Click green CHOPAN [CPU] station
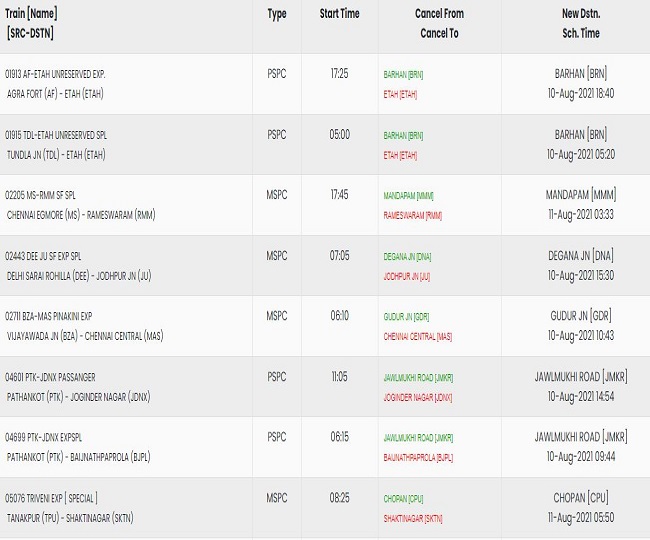This screenshot has height=540, width=650. click(403, 499)
